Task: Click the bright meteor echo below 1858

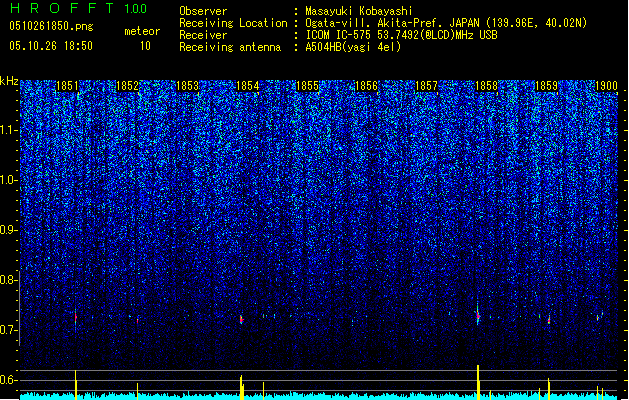Action: click(478, 316)
